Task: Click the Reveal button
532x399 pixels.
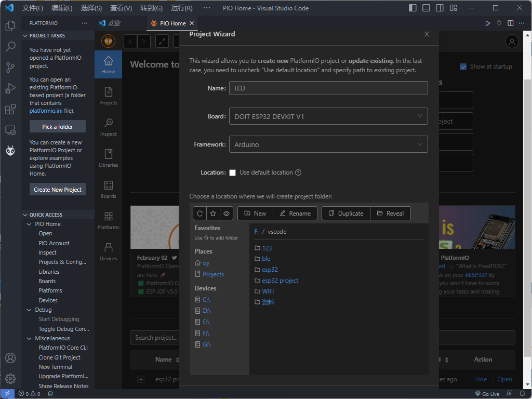Action: point(391,214)
